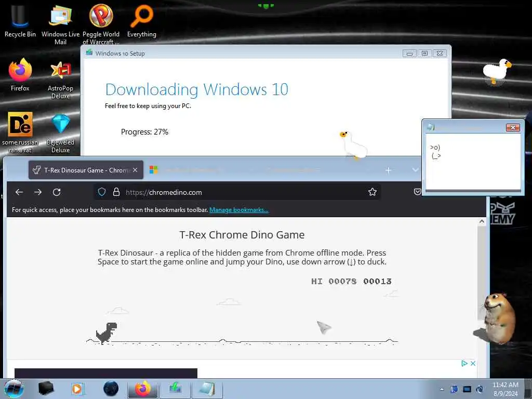Reload the chromedino.com page
This screenshot has width=532, height=399.
57,192
